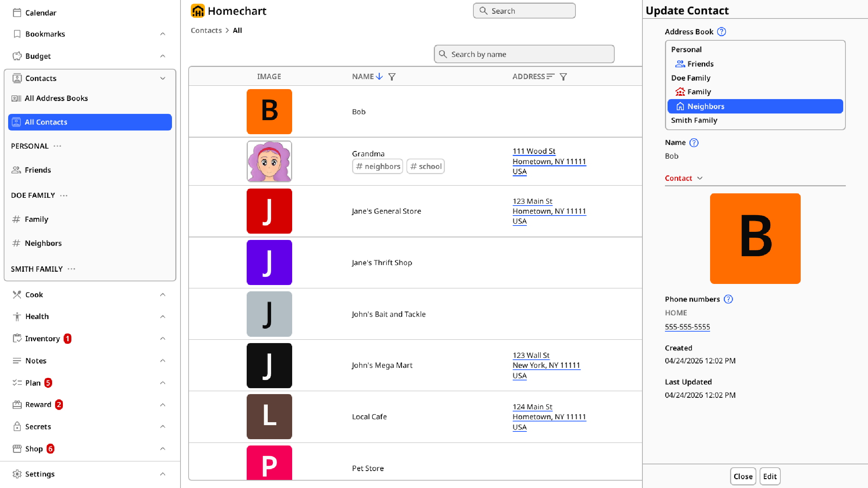This screenshot has height=488, width=868.
Task: Open the 555-555-5555 phone link
Action: tap(687, 327)
